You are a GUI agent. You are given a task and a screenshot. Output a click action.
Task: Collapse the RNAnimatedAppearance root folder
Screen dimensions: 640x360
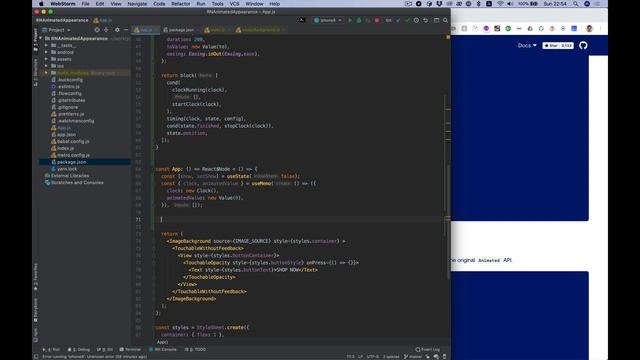tap(41, 38)
